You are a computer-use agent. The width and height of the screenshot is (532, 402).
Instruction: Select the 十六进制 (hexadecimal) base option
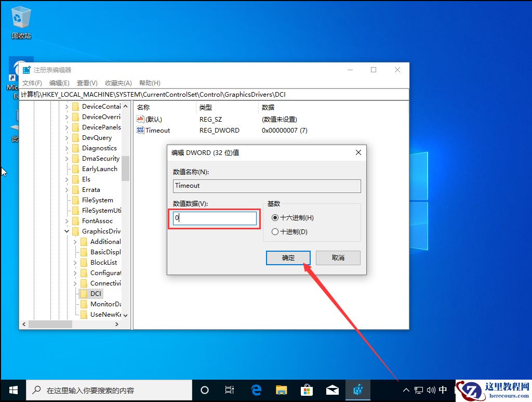pyautogui.click(x=275, y=218)
